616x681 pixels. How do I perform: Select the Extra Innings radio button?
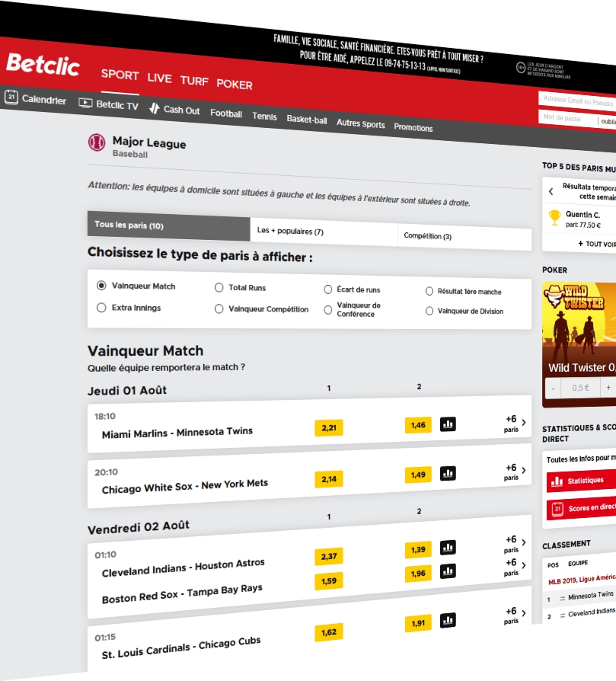point(101,308)
